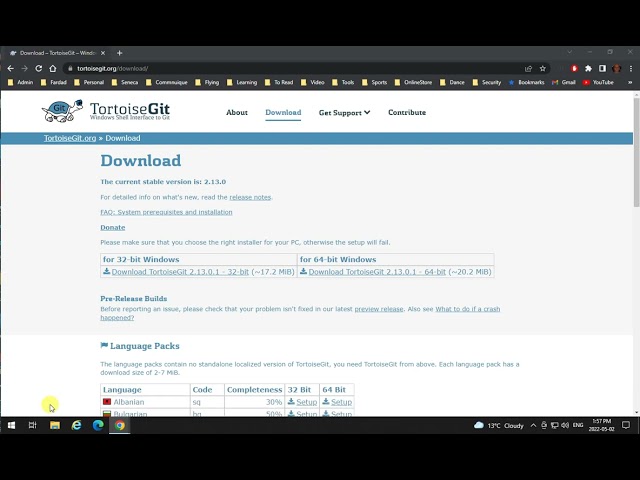Go back with the browser back arrow
The height and width of the screenshot is (480, 640).
click(x=11, y=69)
